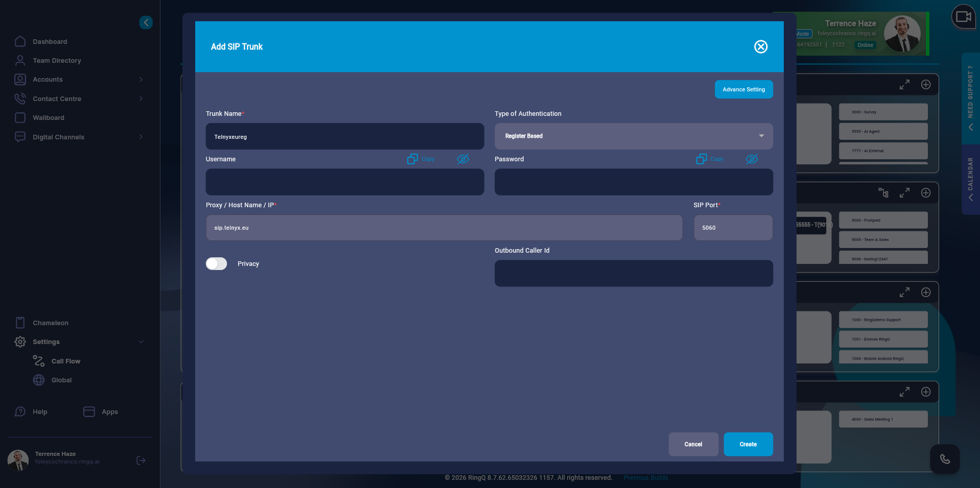The height and width of the screenshot is (488, 980).
Task: Select the Chameleon sidebar icon
Action: 20,323
